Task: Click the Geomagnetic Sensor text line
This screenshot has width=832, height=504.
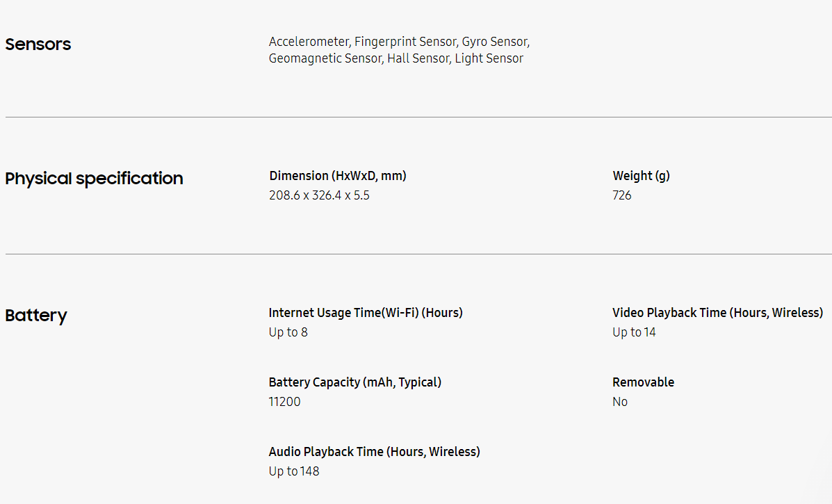Action: (x=396, y=58)
